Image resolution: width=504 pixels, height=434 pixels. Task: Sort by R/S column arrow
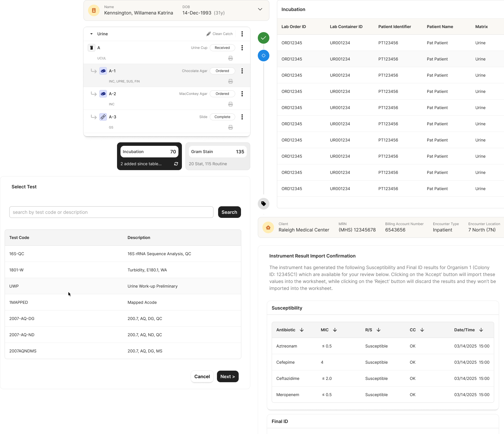tap(379, 330)
